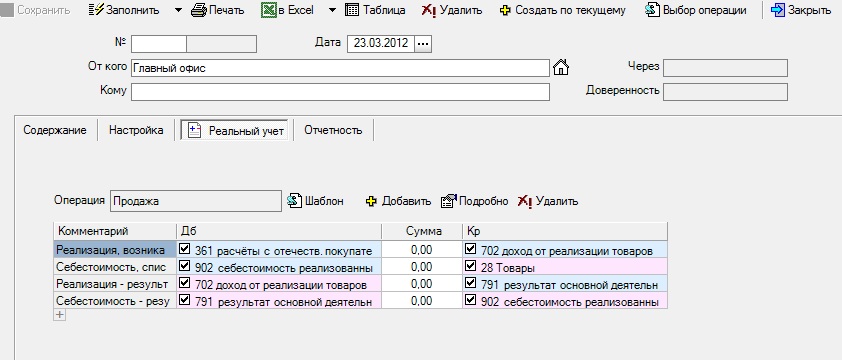Toggle Дб checkbox for 702 доход
Screen dimensions: 842x360
tap(185, 283)
